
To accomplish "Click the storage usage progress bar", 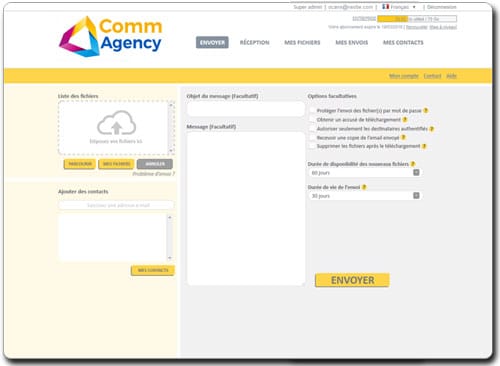I will pyautogui.click(x=417, y=19).
